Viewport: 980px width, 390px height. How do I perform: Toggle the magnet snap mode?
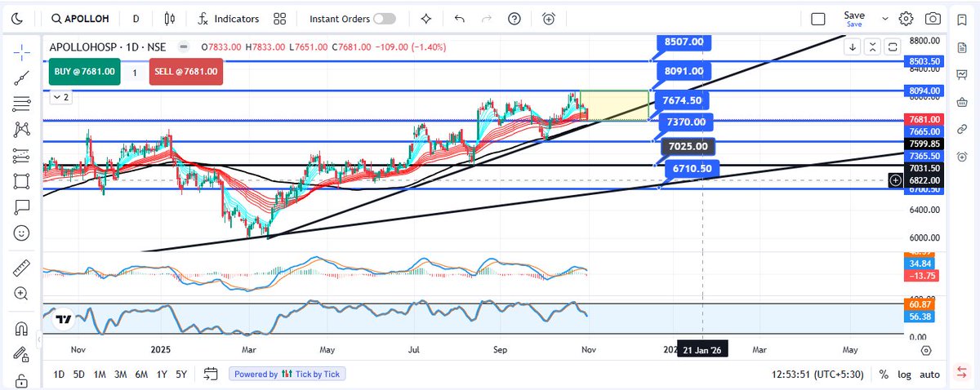(x=22, y=329)
